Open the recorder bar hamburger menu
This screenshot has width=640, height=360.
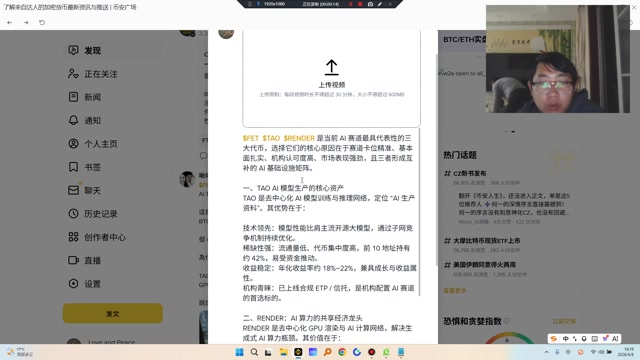(x=250, y=4)
